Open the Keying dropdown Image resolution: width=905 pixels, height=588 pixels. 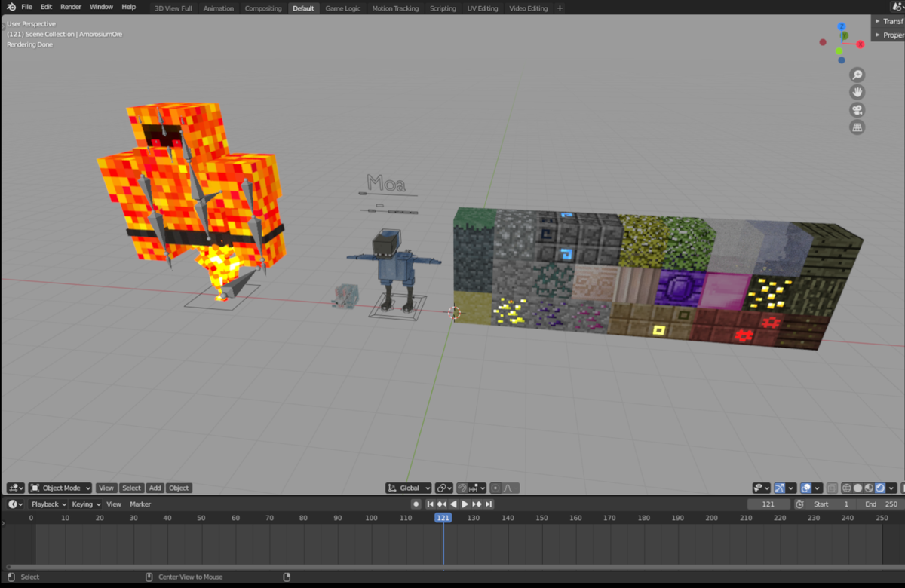[86, 504]
